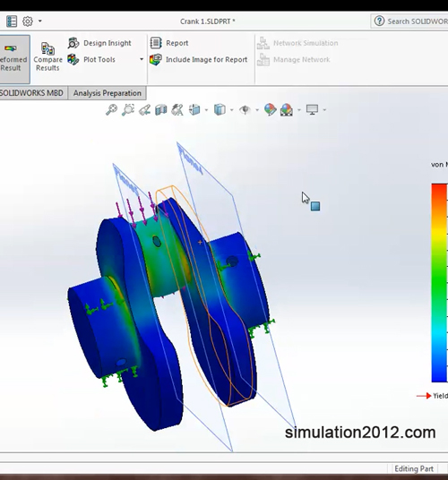
Task: Open the Options gear dropdown arrow
Action: [40, 21]
